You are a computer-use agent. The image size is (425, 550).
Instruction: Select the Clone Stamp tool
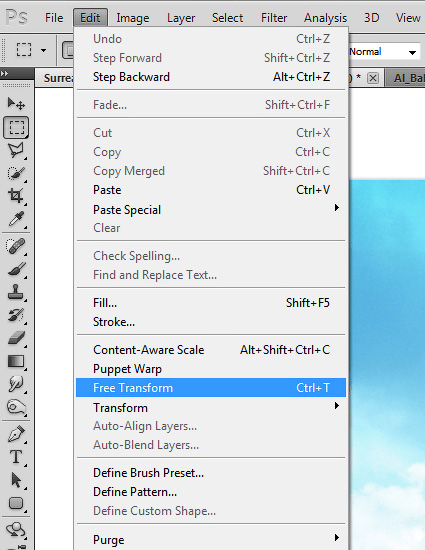(16, 292)
